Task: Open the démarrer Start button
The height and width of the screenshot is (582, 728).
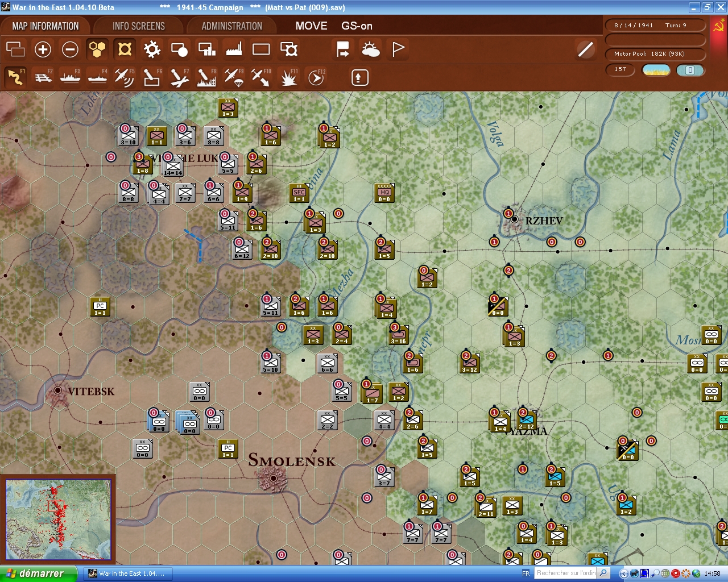Action: click(x=38, y=573)
